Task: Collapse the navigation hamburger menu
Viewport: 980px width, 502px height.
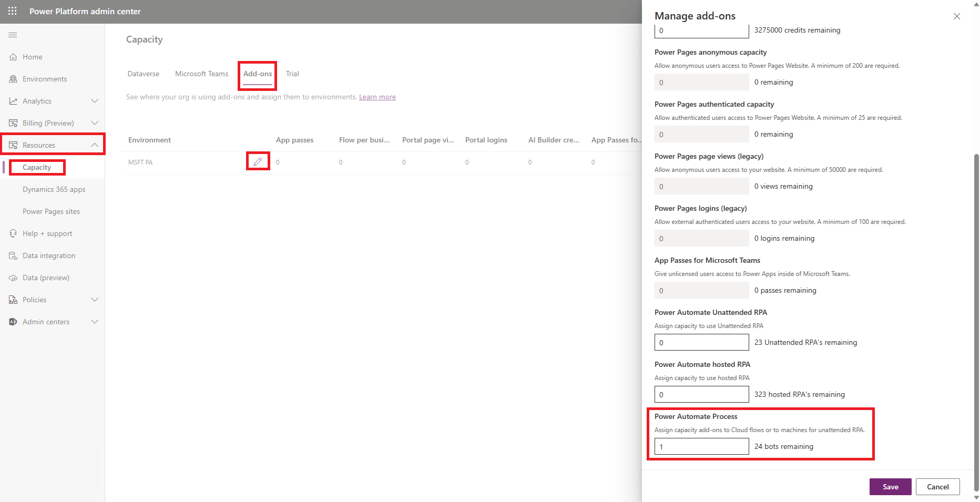Action: (13, 35)
